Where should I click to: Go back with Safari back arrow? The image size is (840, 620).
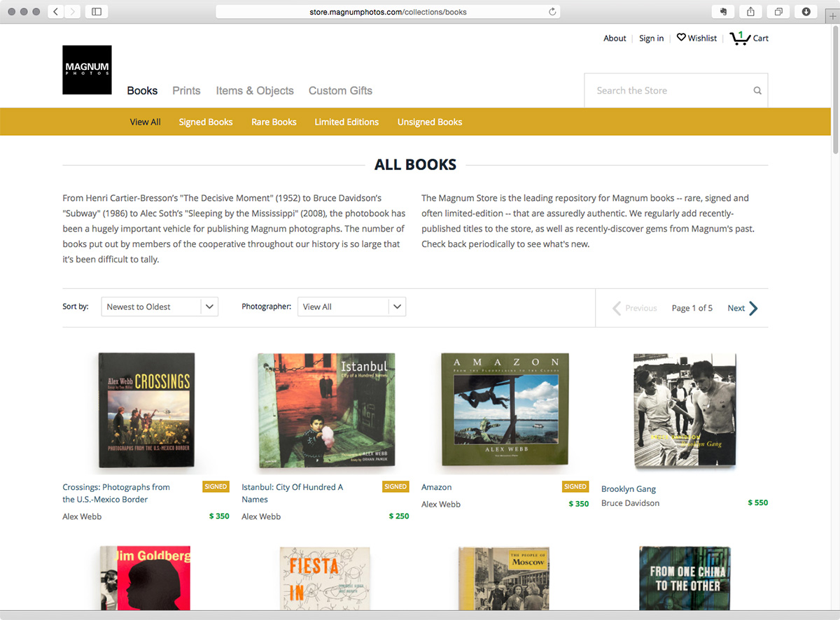click(x=56, y=12)
